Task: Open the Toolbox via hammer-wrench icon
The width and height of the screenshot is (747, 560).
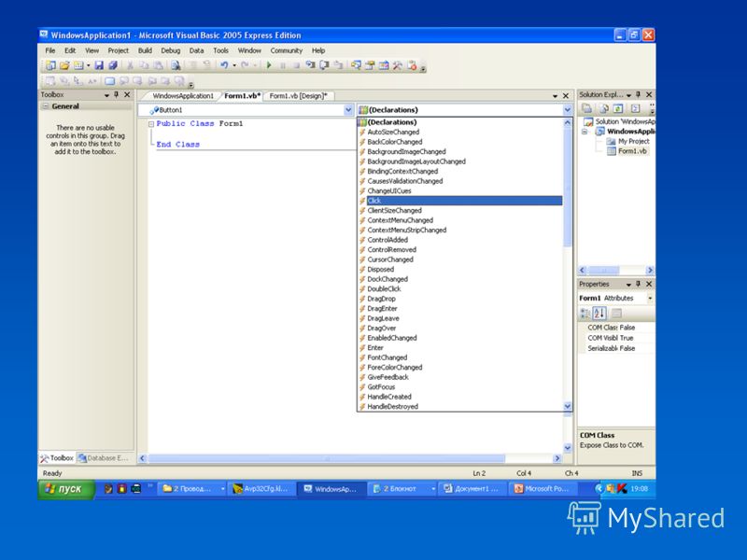Action: [x=398, y=65]
